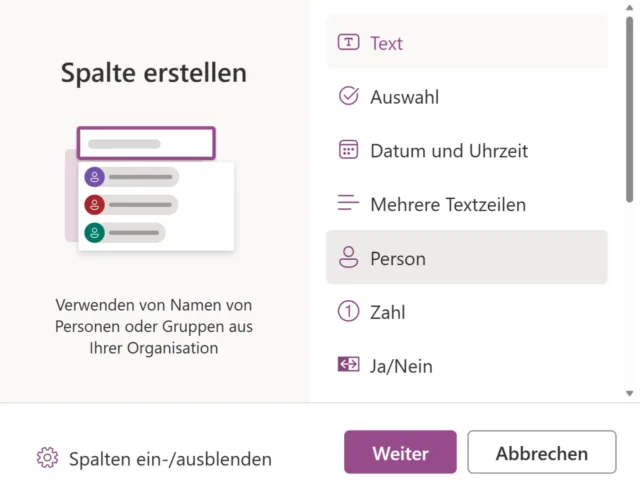The height and width of the screenshot is (499, 640).
Task: Click the Mehrere Textzeilen lines icon
Action: 348,204
